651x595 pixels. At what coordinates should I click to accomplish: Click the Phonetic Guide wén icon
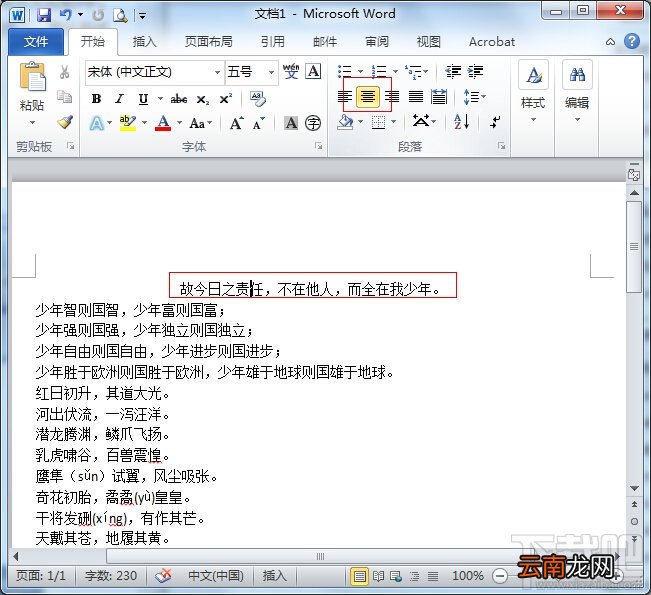click(291, 71)
